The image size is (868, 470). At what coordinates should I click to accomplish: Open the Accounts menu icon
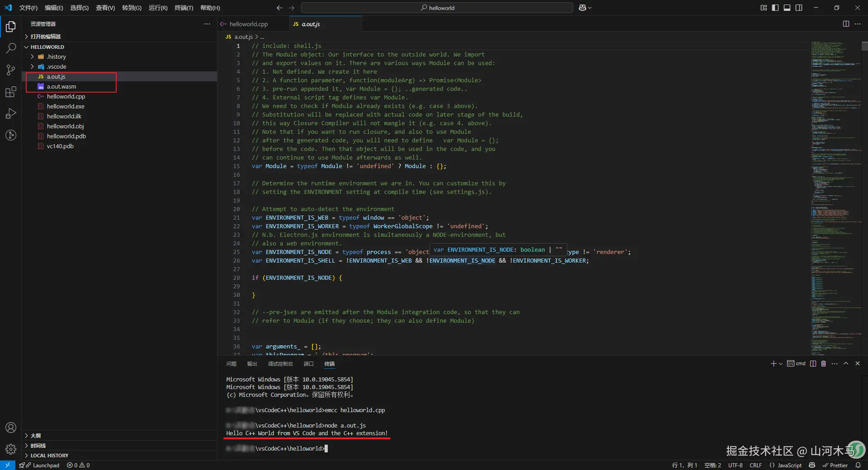11,428
